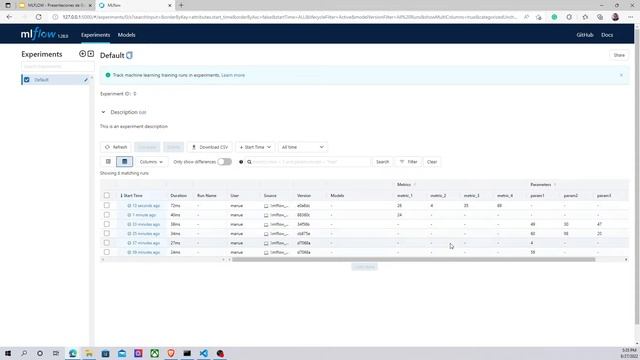Image resolution: width=640 pixels, height=360 pixels.
Task: Collapse the experiments sidebar panel icon
Action: pyautogui.click(x=91, y=54)
